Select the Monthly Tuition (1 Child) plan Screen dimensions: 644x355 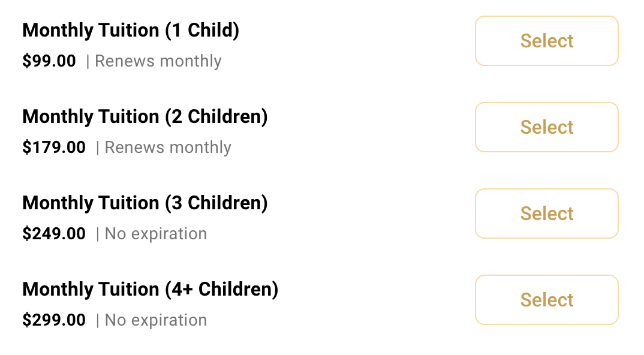(547, 41)
